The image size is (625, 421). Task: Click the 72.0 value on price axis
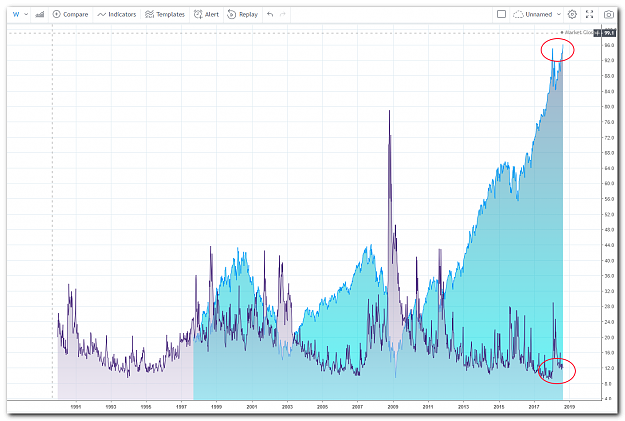click(609, 138)
